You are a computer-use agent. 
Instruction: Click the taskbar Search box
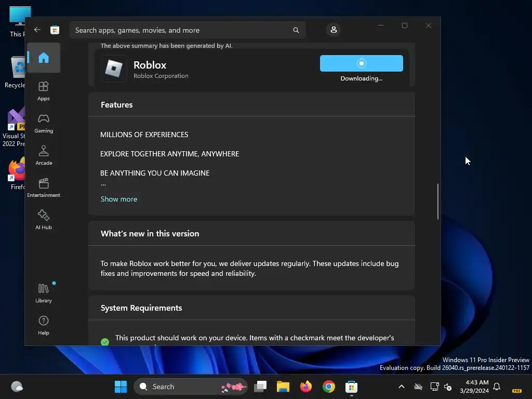click(x=191, y=387)
